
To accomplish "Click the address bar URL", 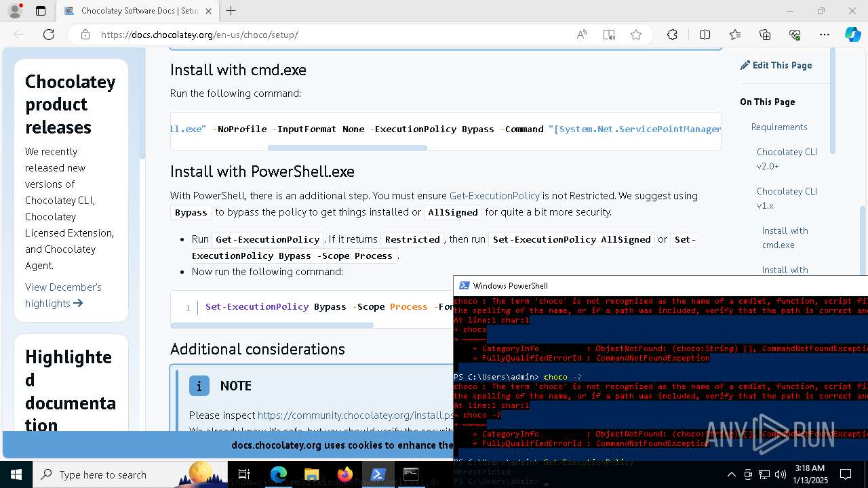I will (199, 35).
